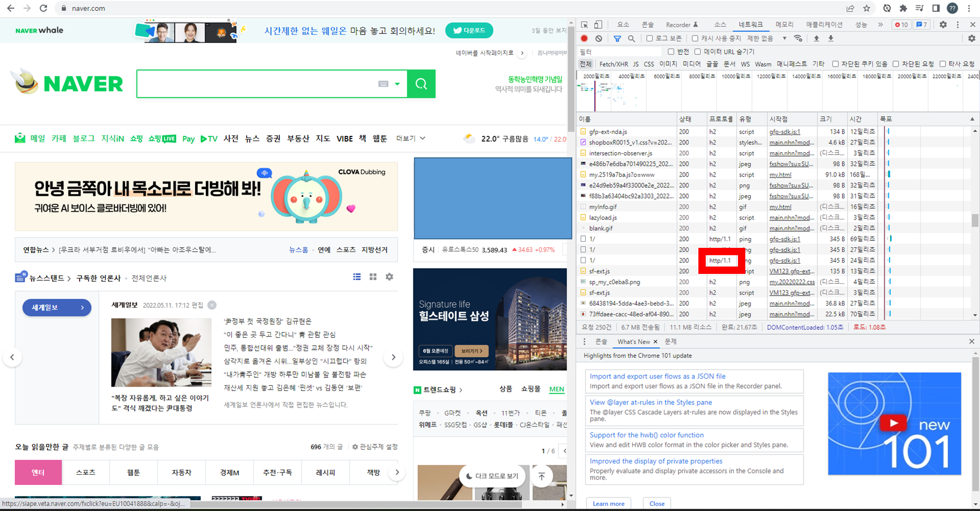Screen dimensions: 980x511
Task: Open the search box autocomplete dropdown arrow
Action: coord(398,84)
